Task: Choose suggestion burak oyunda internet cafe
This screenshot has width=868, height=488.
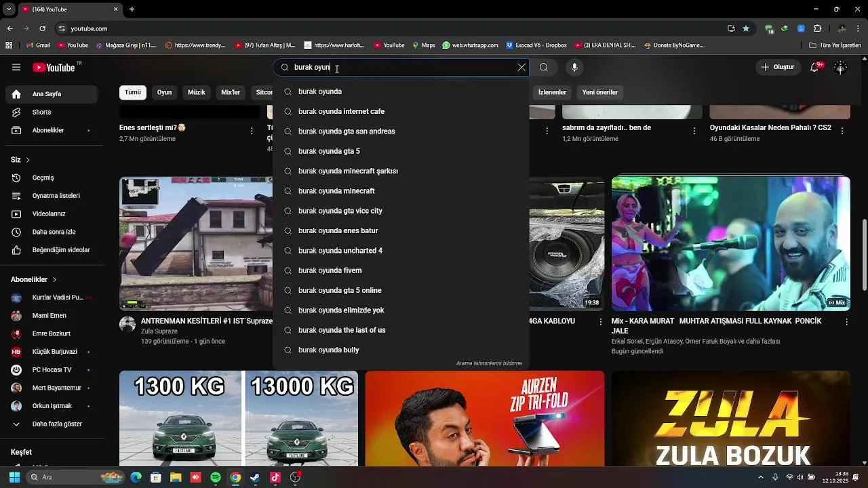Action: point(401,111)
